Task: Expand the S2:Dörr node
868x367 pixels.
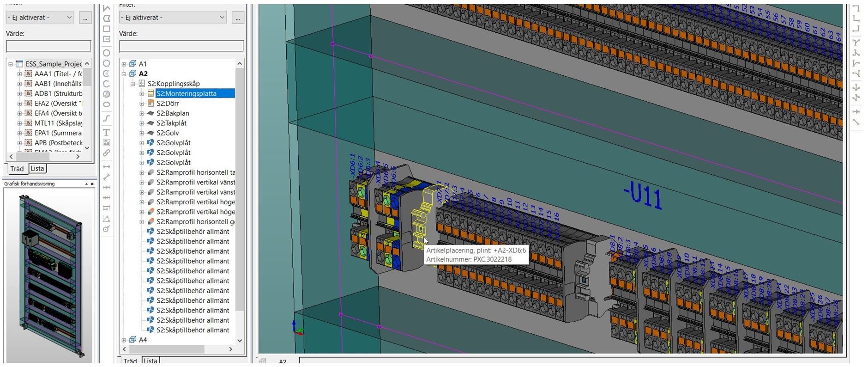Action: 142,104
